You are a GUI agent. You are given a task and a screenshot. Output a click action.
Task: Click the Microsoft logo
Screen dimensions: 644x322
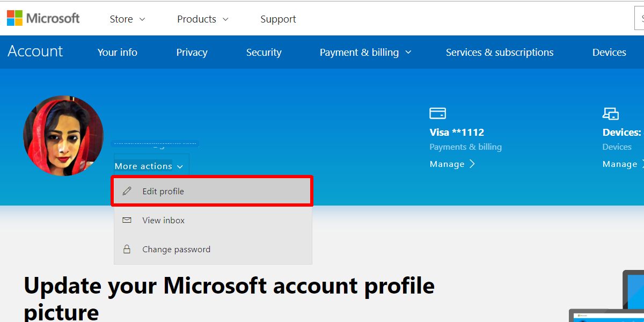point(43,18)
